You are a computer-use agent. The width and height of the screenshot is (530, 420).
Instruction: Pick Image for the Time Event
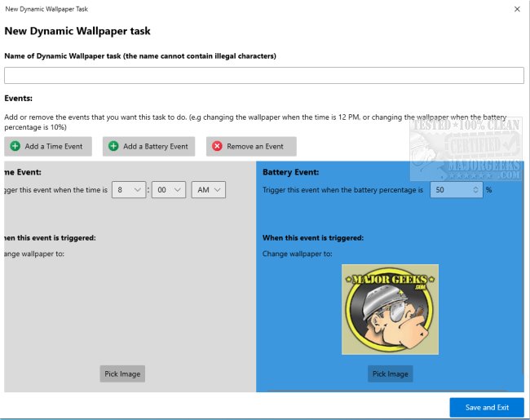click(122, 374)
